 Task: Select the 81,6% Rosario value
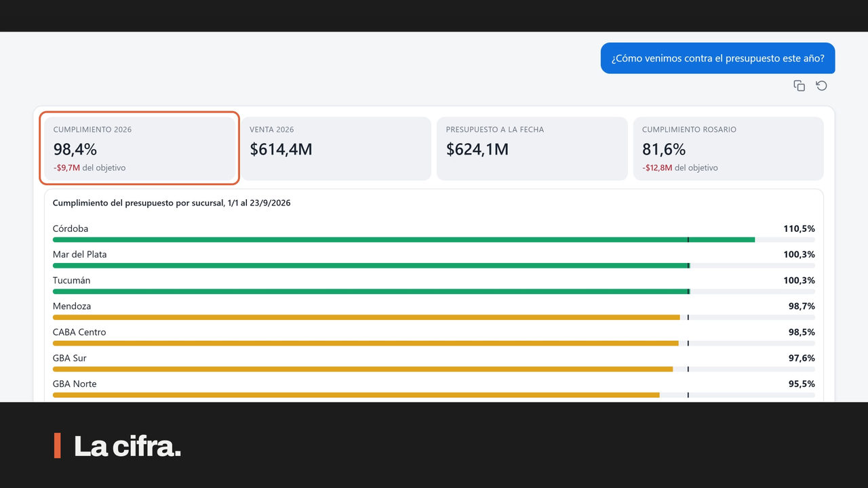[664, 149]
